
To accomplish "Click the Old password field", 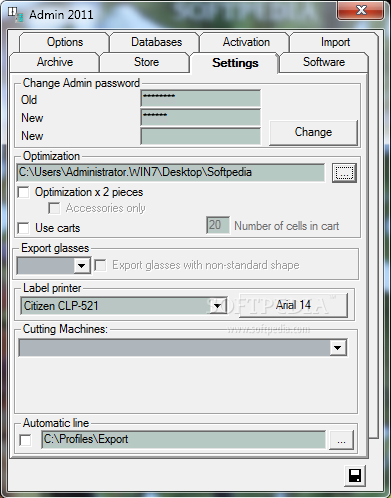I will (x=201, y=99).
